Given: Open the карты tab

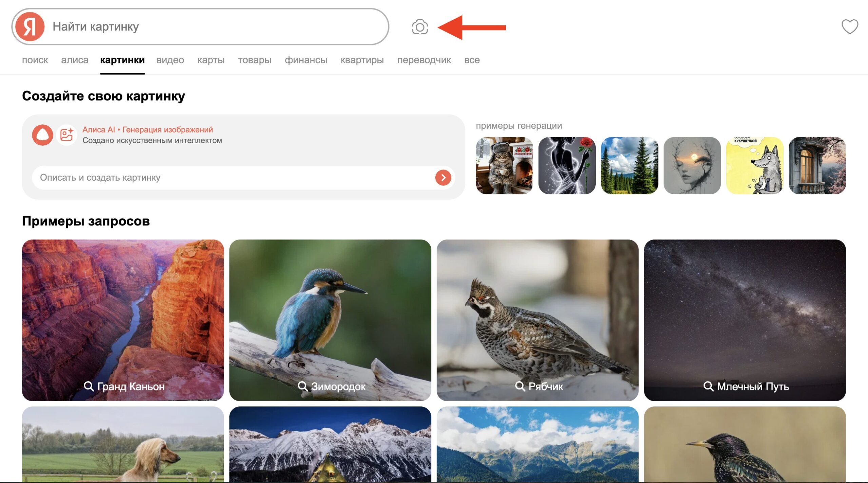Looking at the screenshot, I should [211, 60].
